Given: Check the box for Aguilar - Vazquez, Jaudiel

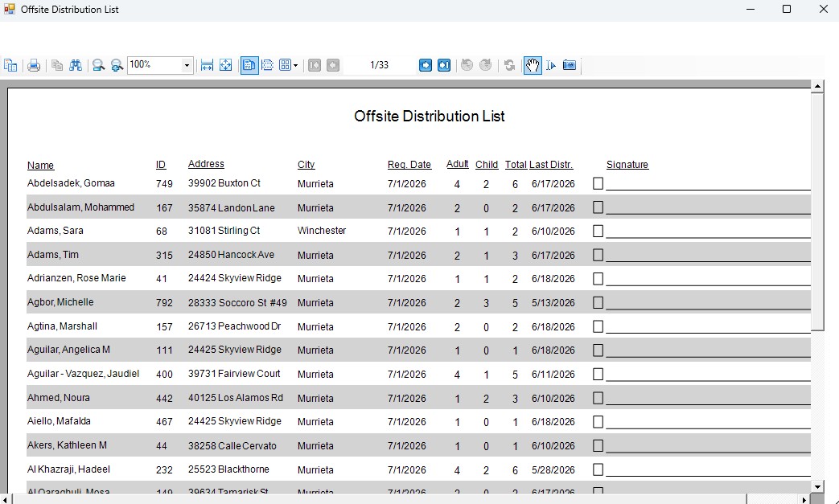Looking at the screenshot, I should point(598,374).
